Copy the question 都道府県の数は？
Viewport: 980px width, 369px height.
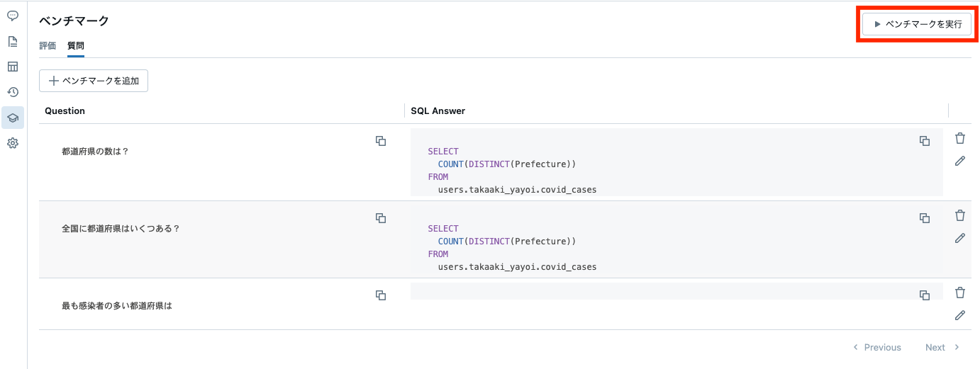[381, 141]
